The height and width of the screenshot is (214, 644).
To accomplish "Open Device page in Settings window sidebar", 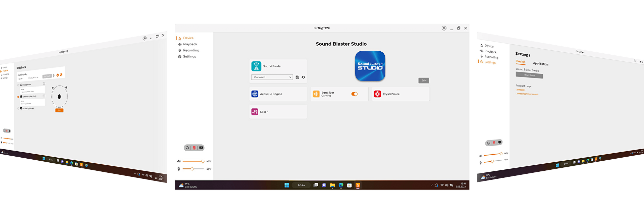I will click(x=487, y=46).
